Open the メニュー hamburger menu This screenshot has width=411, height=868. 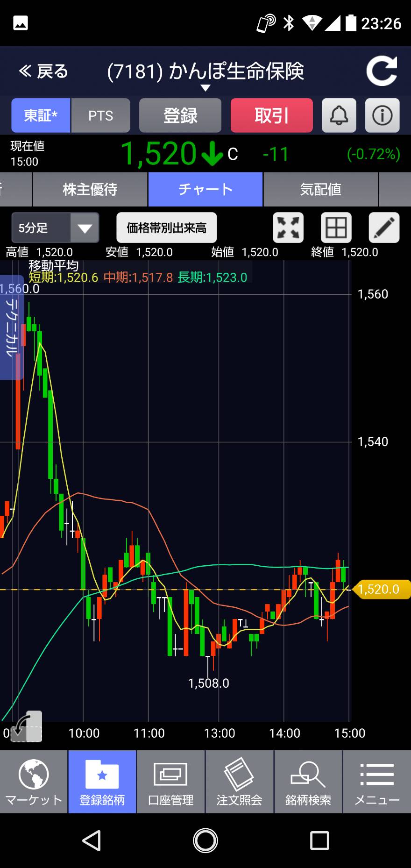click(x=377, y=782)
